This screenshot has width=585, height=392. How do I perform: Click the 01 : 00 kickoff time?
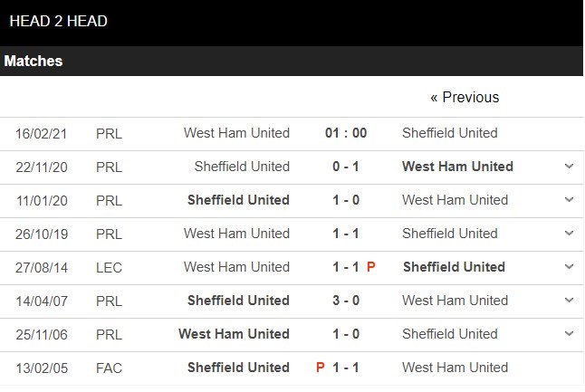pos(346,133)
